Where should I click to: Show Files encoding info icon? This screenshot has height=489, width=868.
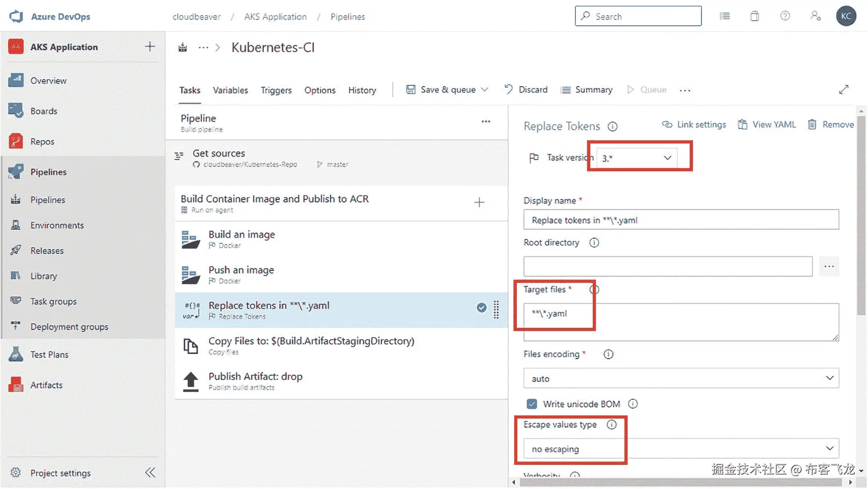(x=608, y=354)
